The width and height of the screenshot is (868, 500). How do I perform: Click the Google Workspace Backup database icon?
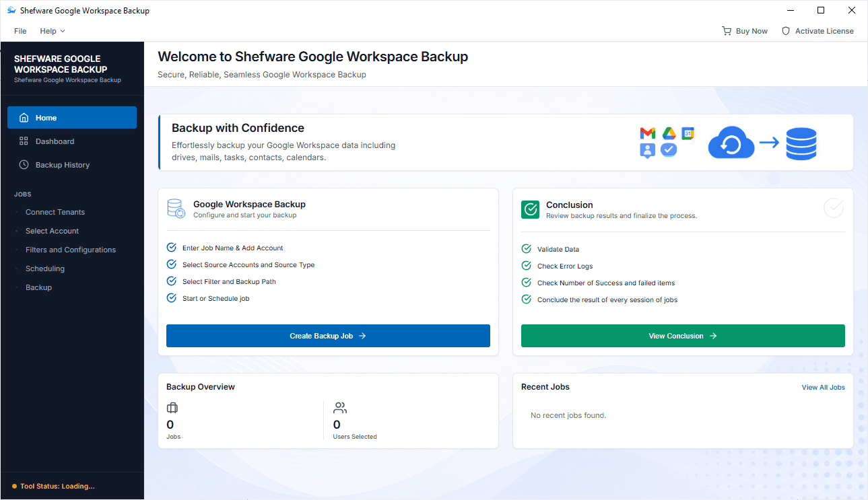[x=176, y=209]
